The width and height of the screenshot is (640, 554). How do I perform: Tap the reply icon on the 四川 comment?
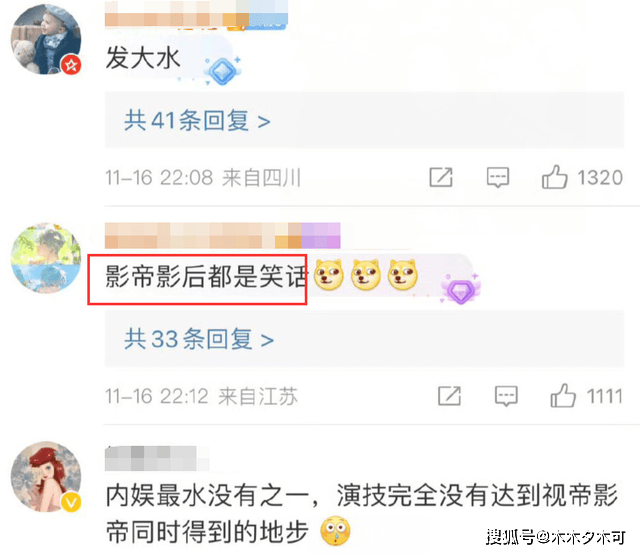point(498,178)
